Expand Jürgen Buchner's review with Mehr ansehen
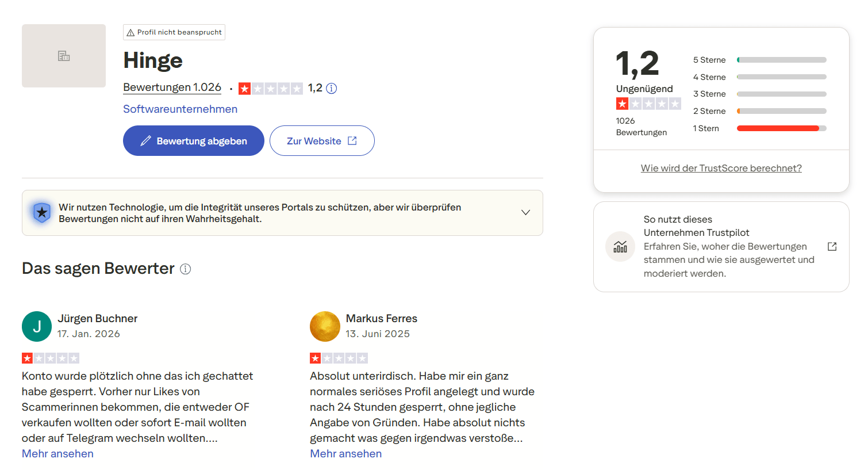Screen dimensions: 868x470 pos(57,453)
